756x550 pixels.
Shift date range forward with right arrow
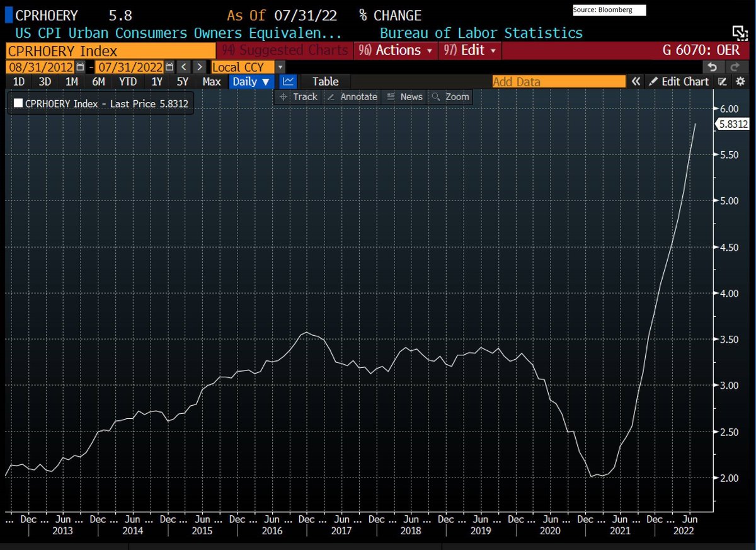tap(199, 67)
